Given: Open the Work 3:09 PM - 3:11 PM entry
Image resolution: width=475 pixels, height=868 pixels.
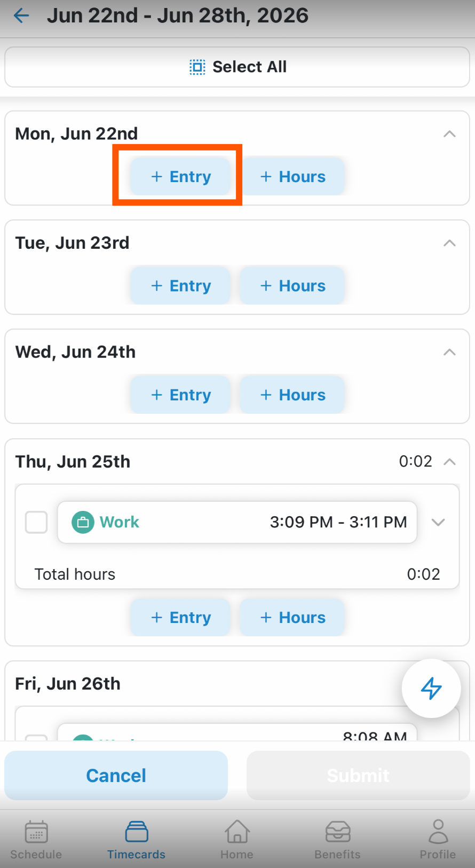Looking at the screenshot, I should (x=237, y=522).
